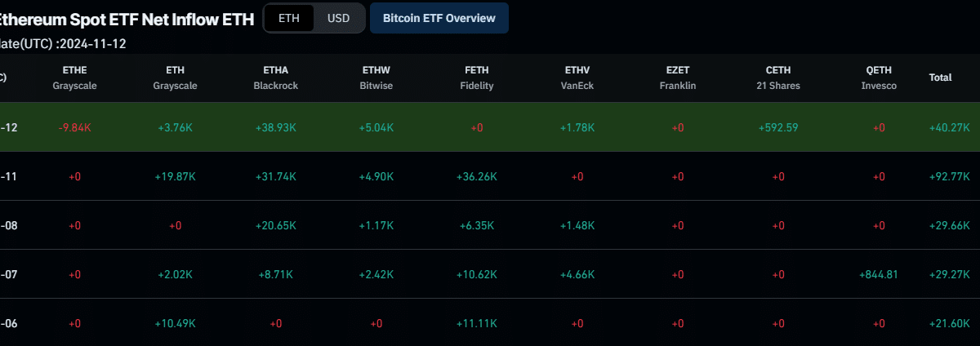Open the Bitcoin ETF Overview page
Image resolution: width=980 pixels, height=346 pixels.
(439, 18)
